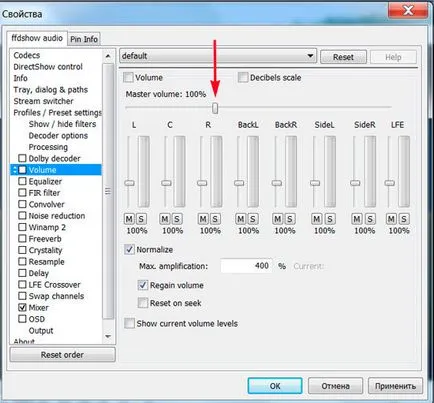Mute the L channel with M button
Screen dimensions: 434x403
click(129, 219)
